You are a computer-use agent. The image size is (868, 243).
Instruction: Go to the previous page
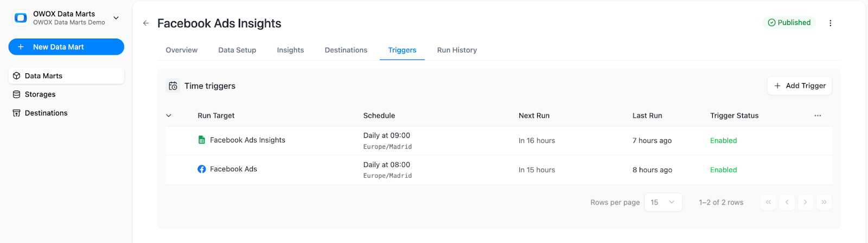(x=787, y=202)
